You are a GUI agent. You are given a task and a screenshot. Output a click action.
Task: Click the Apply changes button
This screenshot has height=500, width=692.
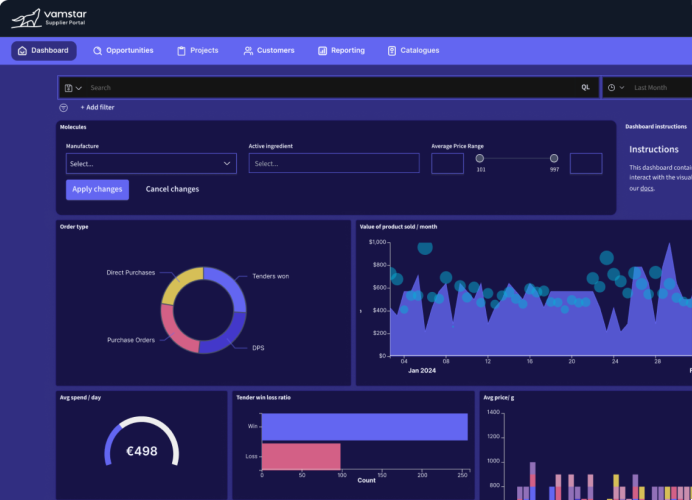point(98,190)
